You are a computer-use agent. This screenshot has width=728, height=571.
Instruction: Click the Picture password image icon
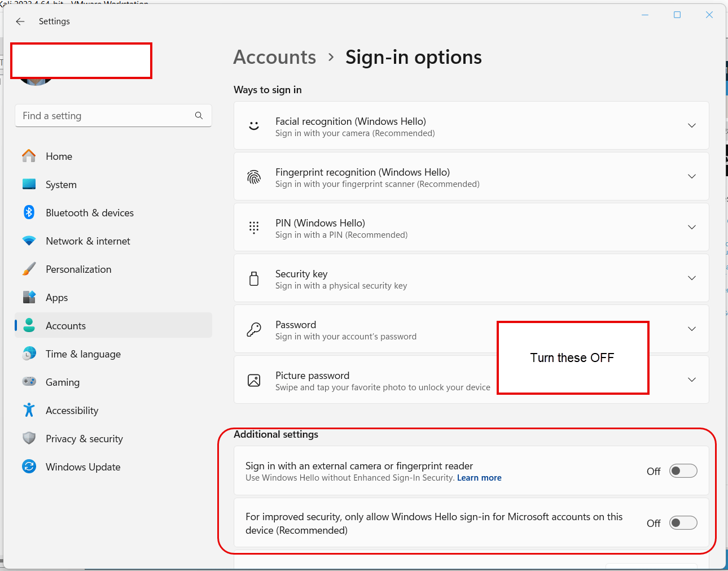coord(254,380)
